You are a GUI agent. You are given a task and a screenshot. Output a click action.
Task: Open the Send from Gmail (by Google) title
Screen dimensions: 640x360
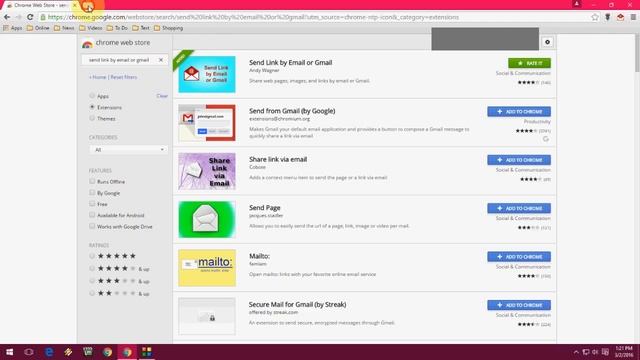292,111
